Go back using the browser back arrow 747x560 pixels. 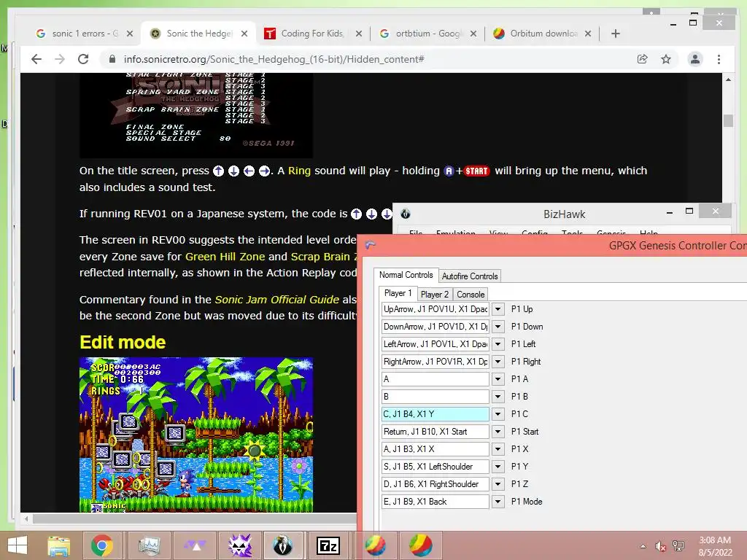click(x=36, y=59)
